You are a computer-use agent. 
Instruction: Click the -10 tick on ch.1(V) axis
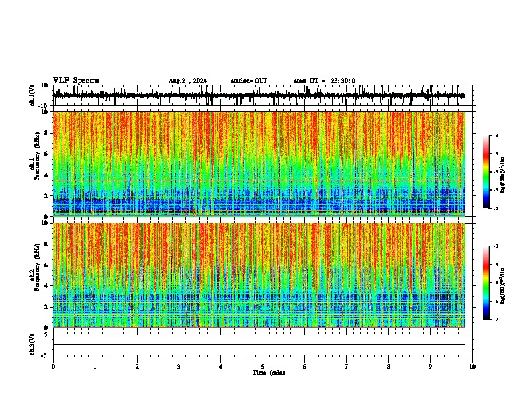click(43, 106)
